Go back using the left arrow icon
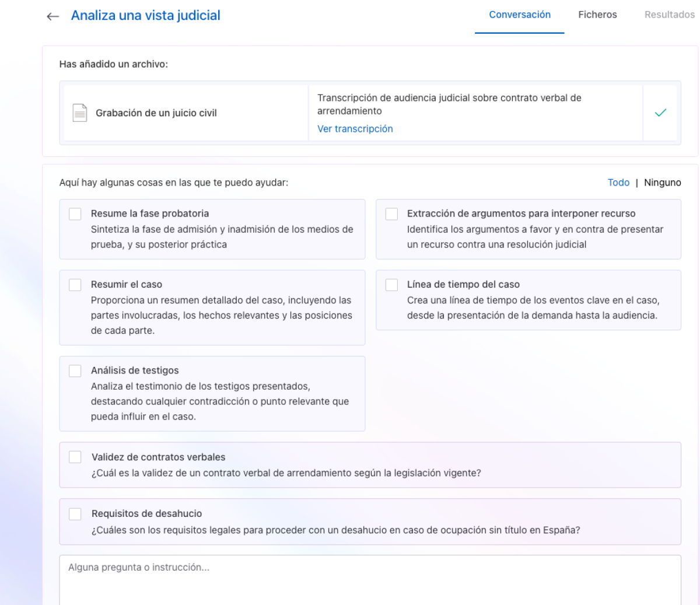The height and width of the screenshot is (605, 700). point(53,16)
